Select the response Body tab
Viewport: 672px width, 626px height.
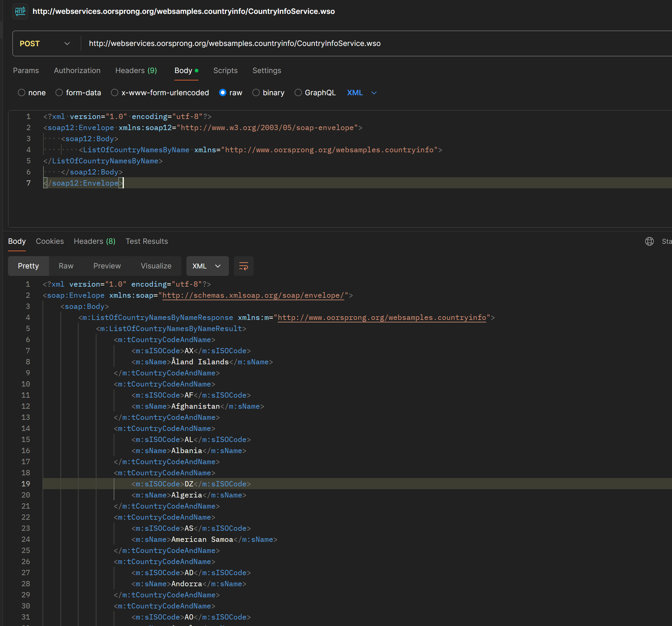(17, 241)
